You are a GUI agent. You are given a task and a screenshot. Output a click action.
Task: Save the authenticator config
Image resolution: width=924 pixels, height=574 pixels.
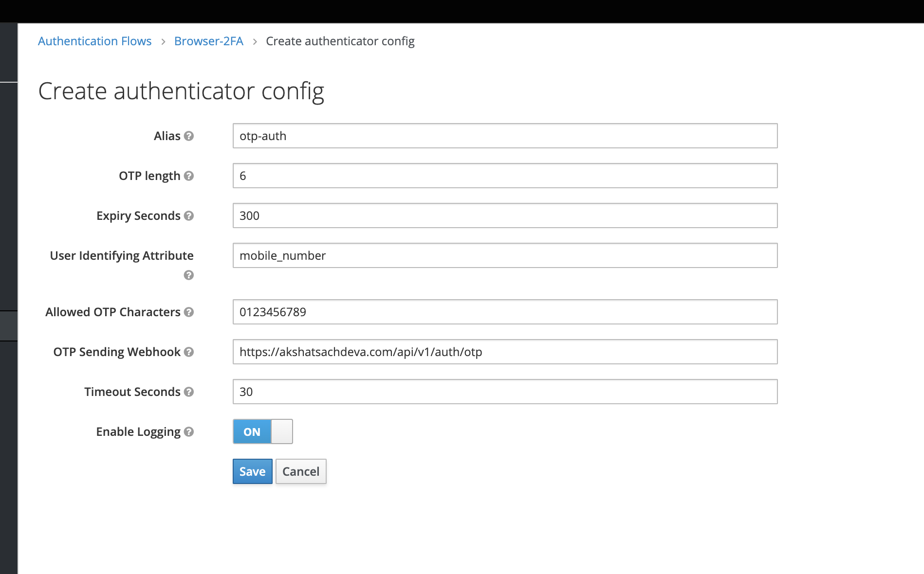252,471
